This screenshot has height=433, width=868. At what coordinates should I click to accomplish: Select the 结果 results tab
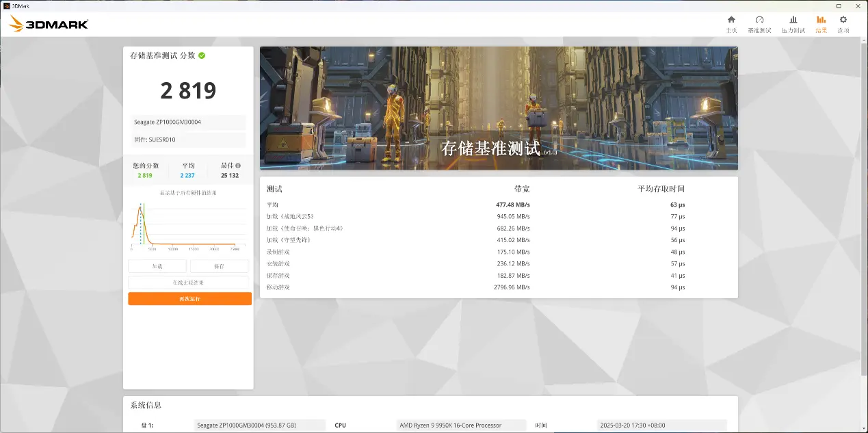821,24
